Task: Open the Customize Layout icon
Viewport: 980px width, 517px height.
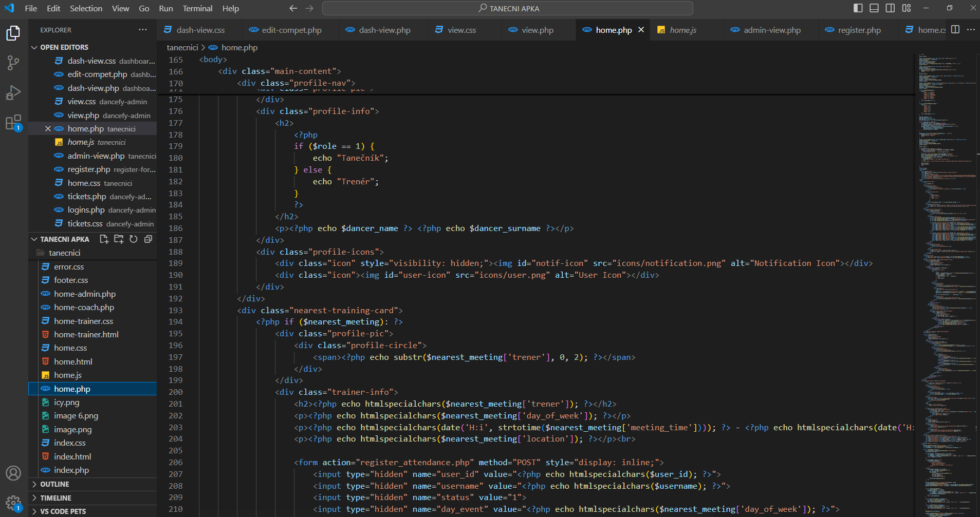Action: (x=907, y=8)
